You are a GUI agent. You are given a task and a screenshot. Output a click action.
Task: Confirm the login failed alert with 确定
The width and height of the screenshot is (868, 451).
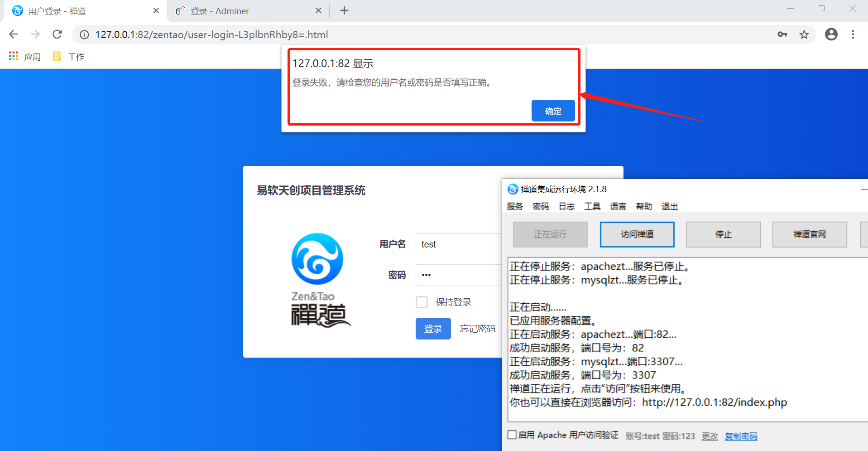click(x=553, y=111)
